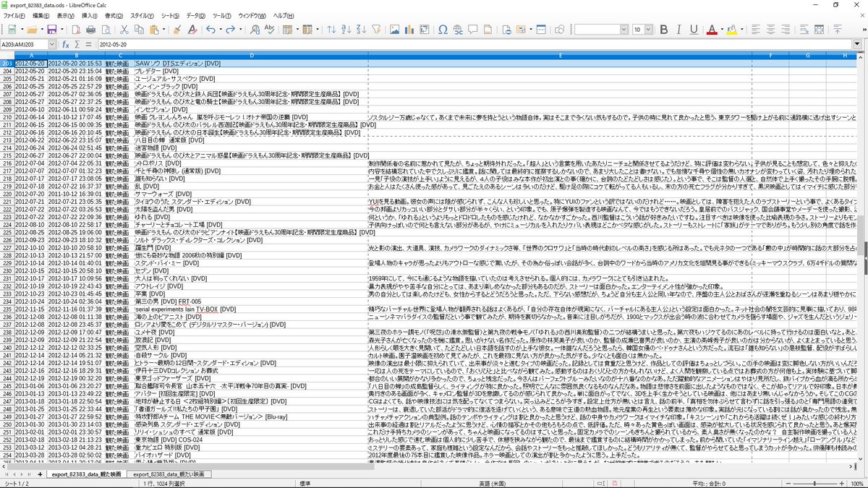Click the Insert Column table icon
The image size is (868, 488).
(x=307, y=30)
